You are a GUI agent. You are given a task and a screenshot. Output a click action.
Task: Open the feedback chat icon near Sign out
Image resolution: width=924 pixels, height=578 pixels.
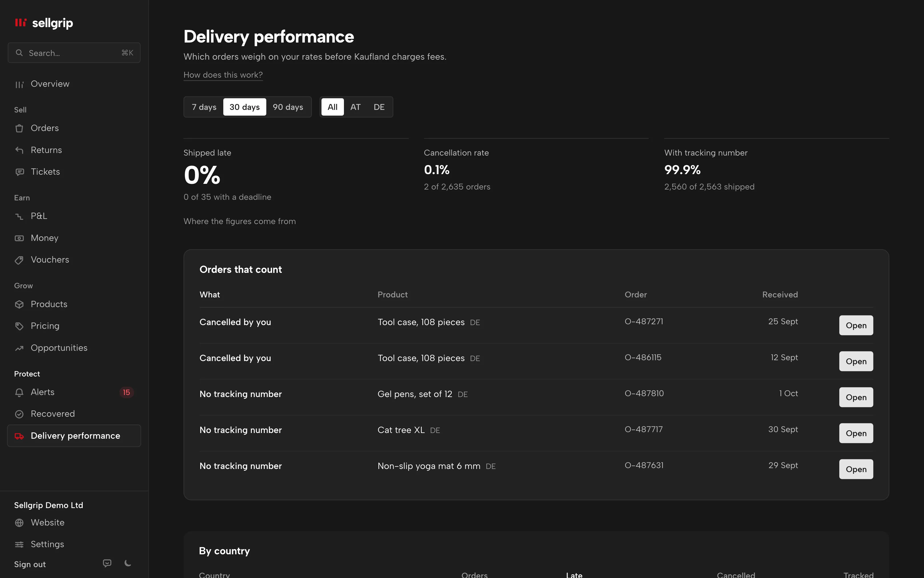tap(107, 563)
